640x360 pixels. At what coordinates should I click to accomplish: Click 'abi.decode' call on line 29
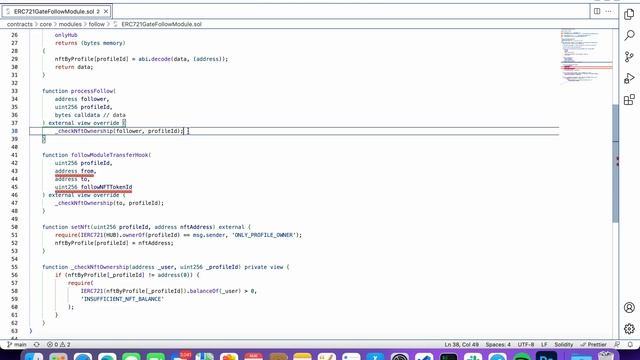coord(154,59)
